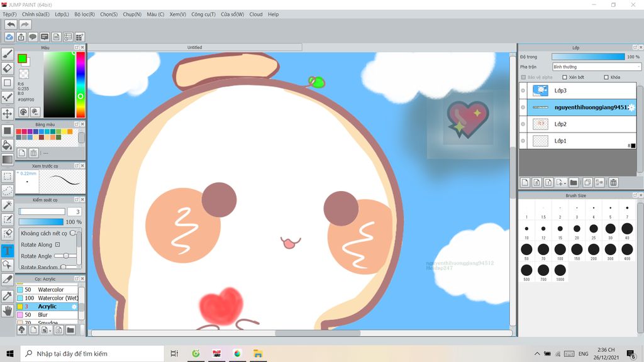Open the Windows Start menu
Image resolution: width=644 pixels, height=362 pixels.
tap(10, 353)
